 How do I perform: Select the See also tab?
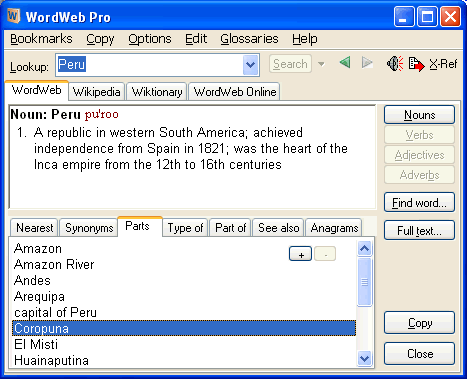click(x=278, y=228)
